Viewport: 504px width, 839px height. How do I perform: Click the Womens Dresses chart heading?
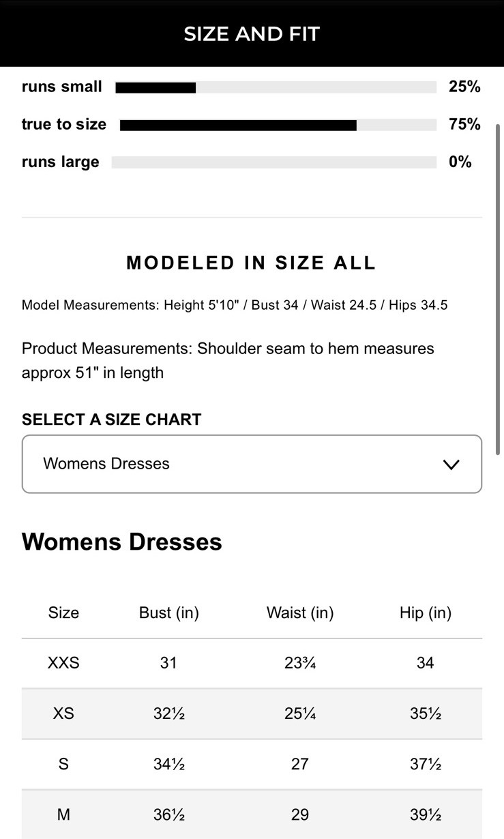point(122,542)
